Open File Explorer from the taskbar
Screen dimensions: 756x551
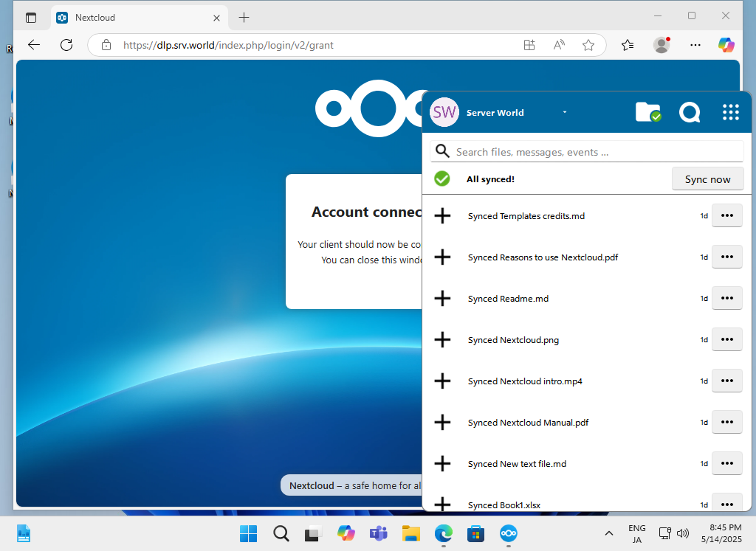[410, 533]
